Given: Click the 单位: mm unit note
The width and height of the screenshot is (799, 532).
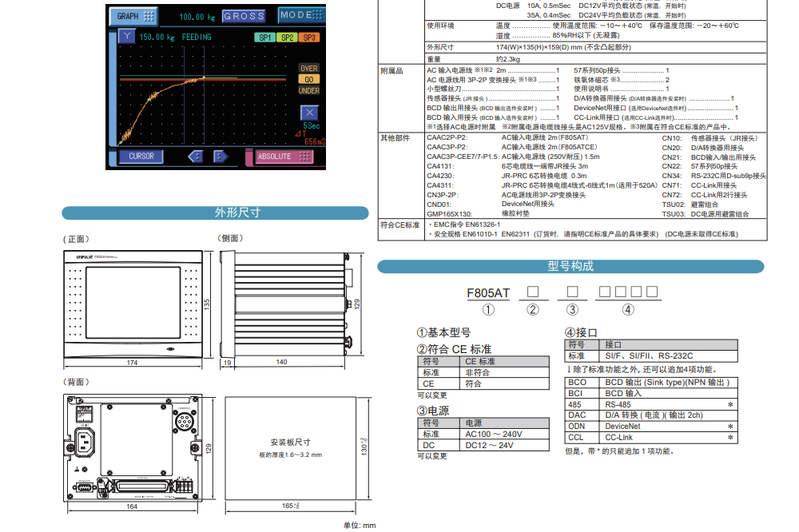Looking at the screenshot, I should [x=360, y=526].
